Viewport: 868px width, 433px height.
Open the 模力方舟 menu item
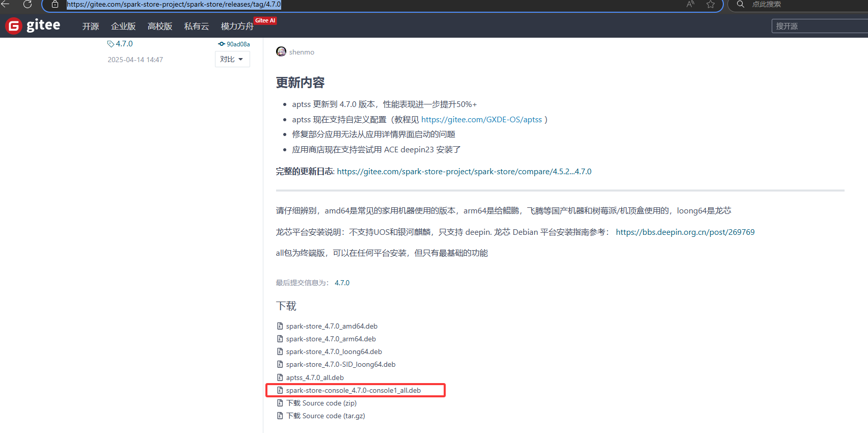point(237,26)
